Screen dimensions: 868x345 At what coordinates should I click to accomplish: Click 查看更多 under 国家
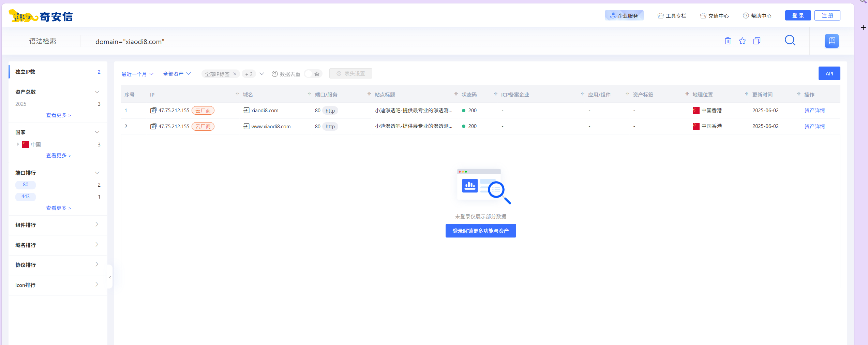(x=59, y=156)
